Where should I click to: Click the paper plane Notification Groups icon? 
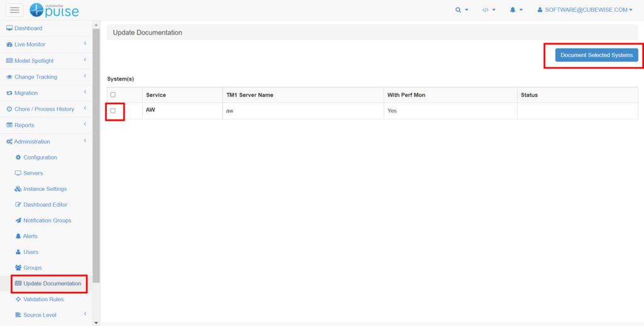[x=18, y=220]
